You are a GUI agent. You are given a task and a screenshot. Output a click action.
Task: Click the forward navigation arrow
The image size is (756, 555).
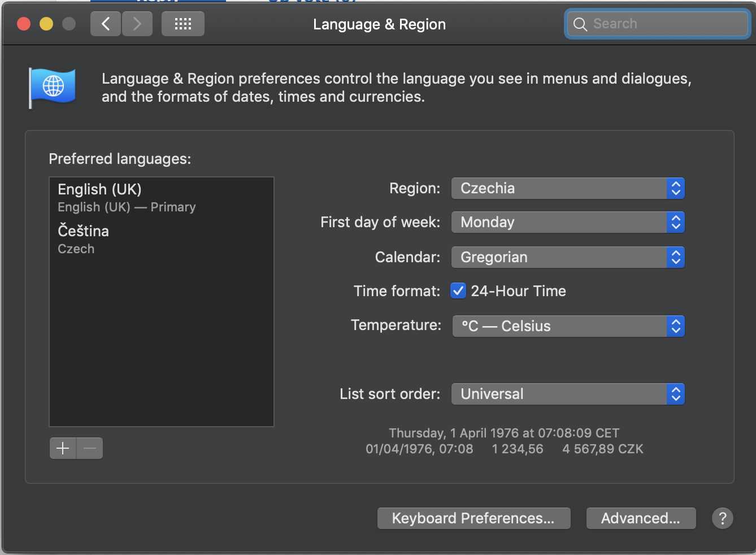click(x=137, y=24)
